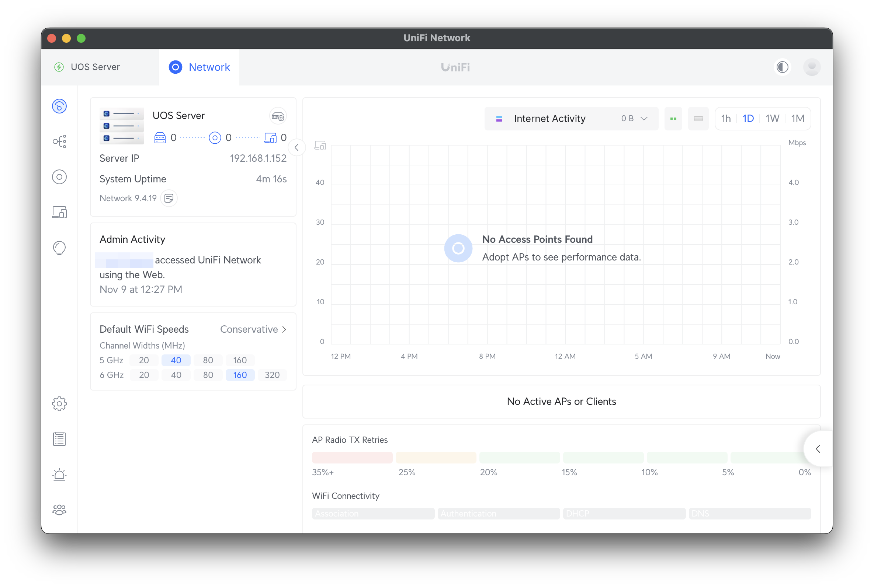
Task: Choose 80 MHz width for 5 GHz
Action: [x=208, y=360]
